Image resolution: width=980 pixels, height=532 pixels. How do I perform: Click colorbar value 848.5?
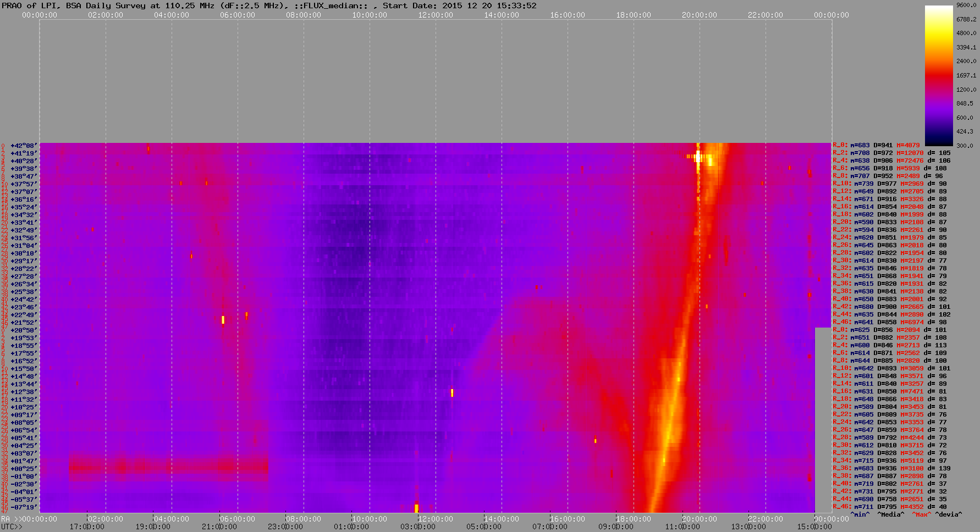tap(965, 103)
